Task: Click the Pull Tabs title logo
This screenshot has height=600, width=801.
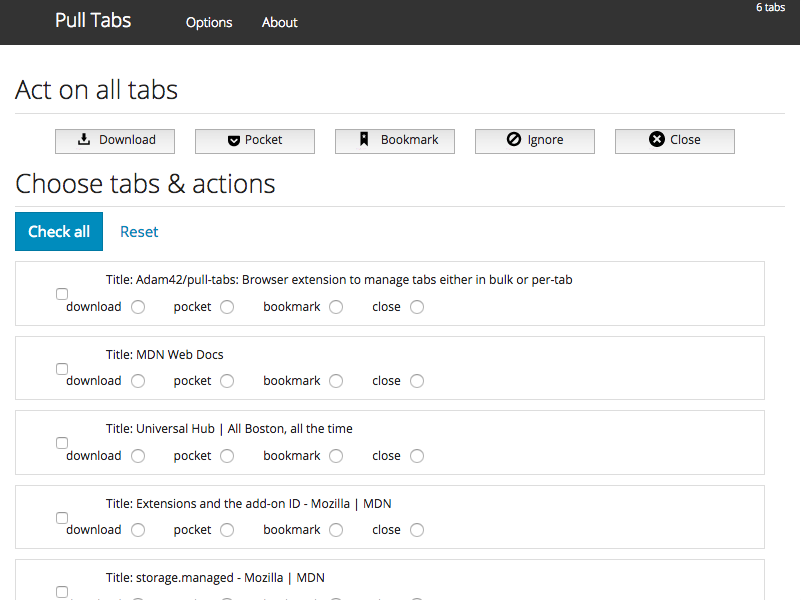Action: pos(93,20)
